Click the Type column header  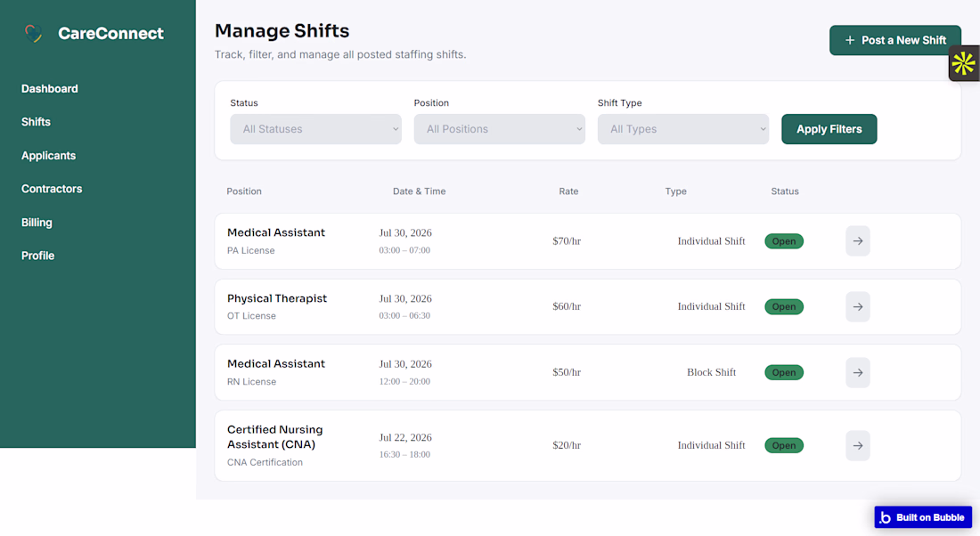click(675, 191)
